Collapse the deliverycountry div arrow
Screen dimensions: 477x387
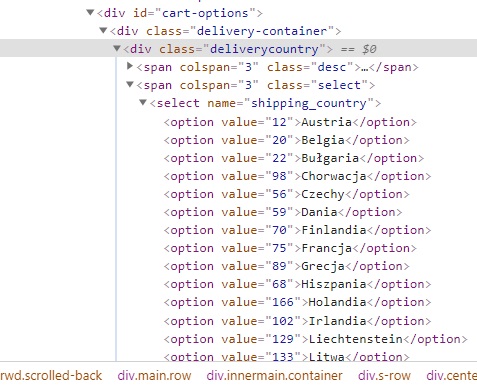(117, 49)
